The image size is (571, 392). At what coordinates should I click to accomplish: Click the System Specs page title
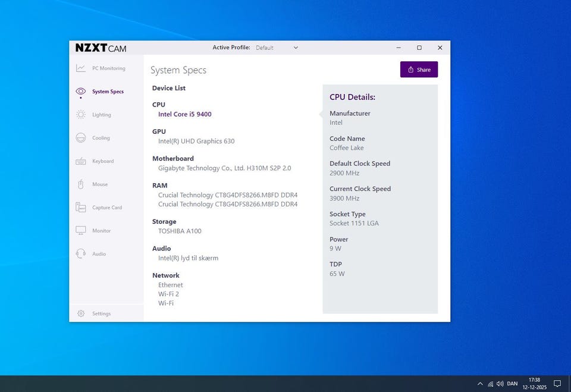pyautogui.click(x=178, y=70)
